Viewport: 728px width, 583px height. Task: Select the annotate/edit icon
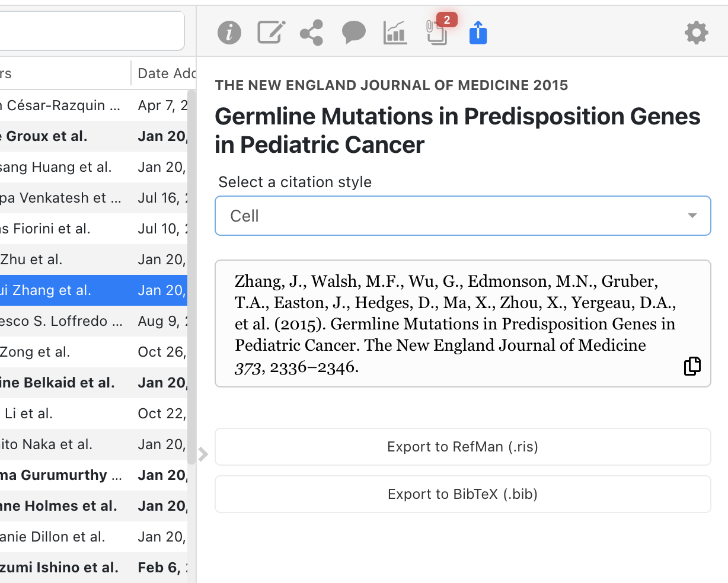(x=271, y=33)
